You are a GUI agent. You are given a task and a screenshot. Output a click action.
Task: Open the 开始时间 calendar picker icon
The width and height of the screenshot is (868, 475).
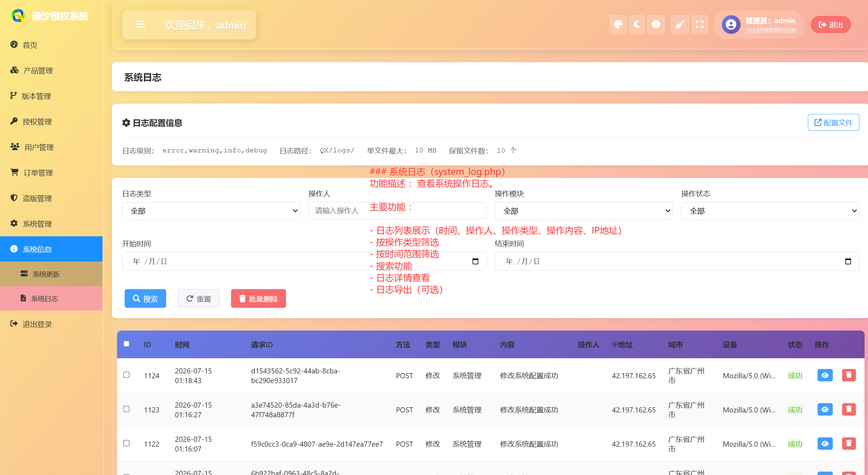tap(475, 261)
